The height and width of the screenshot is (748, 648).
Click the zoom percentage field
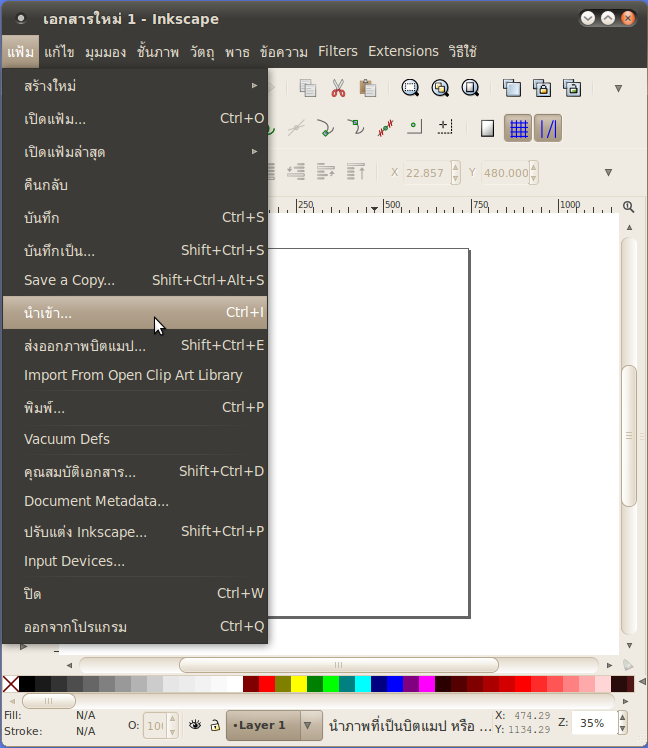click(x=594, y=724)
